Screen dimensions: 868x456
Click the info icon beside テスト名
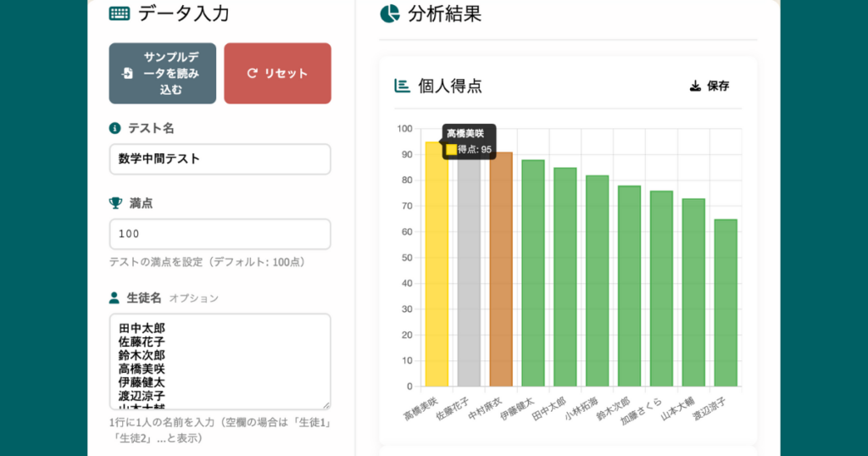coord(115,128)
